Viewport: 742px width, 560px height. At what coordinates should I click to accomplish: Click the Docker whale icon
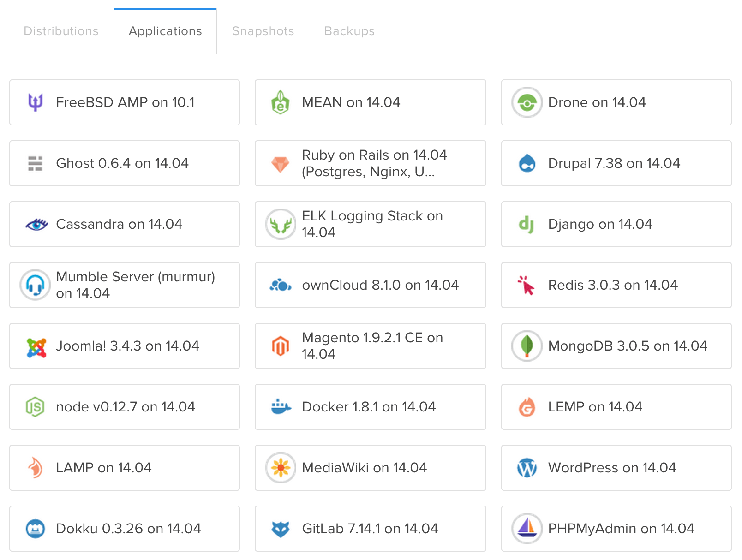(281, 407)
